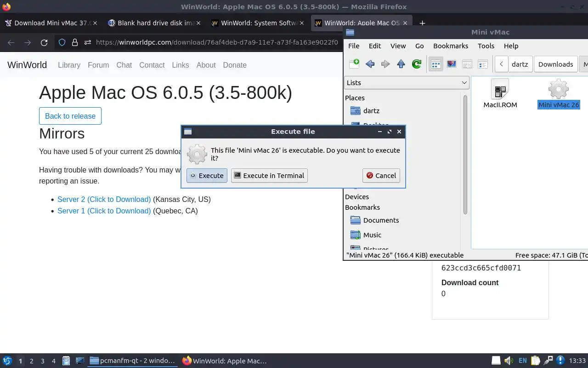The image size is (588, 368).
Task: Close the Blank hard drive disk tab
Action: [198, 23]
